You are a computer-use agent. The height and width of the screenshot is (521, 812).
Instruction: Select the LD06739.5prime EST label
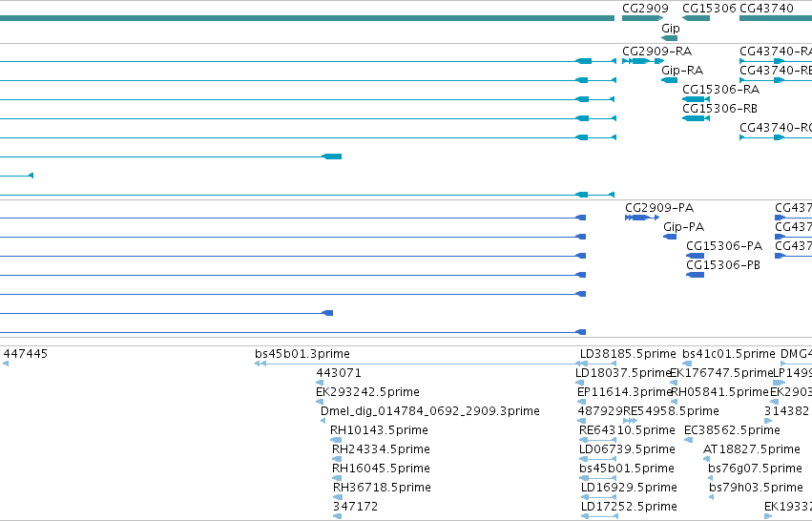click(x=627, y=449)
